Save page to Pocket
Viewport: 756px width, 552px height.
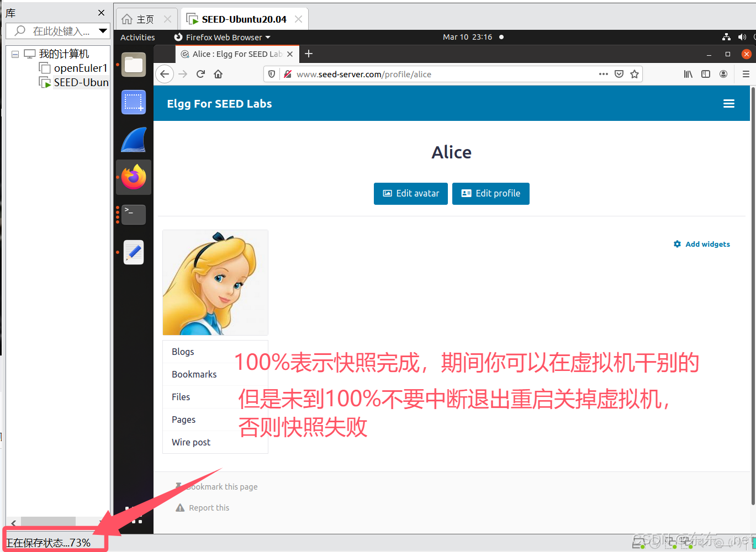[x=619, y=74]
